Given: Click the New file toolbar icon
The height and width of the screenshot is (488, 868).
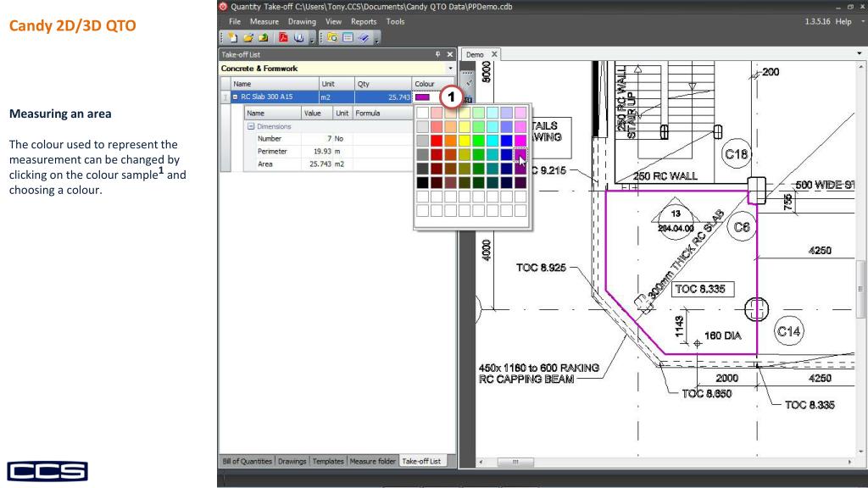Looking at the screenshot, I should 233,37.
